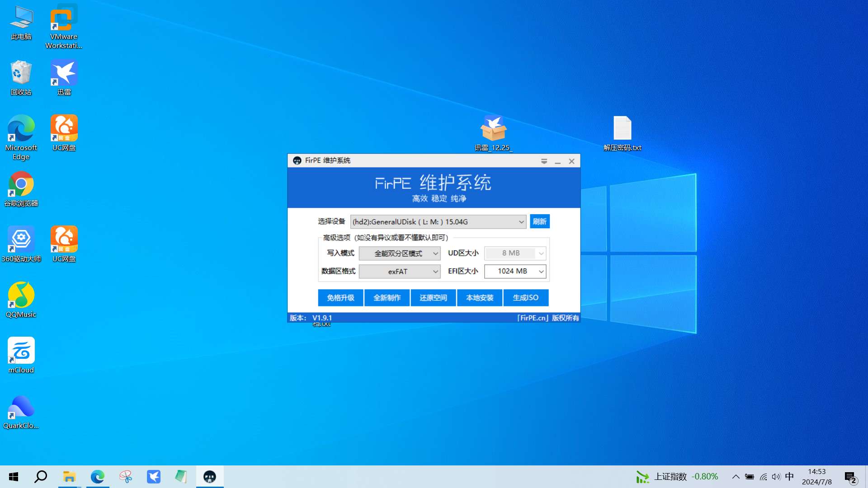Click the 本地安装 button
This screenshot has width=868, height=488.
tap(480, 298)
